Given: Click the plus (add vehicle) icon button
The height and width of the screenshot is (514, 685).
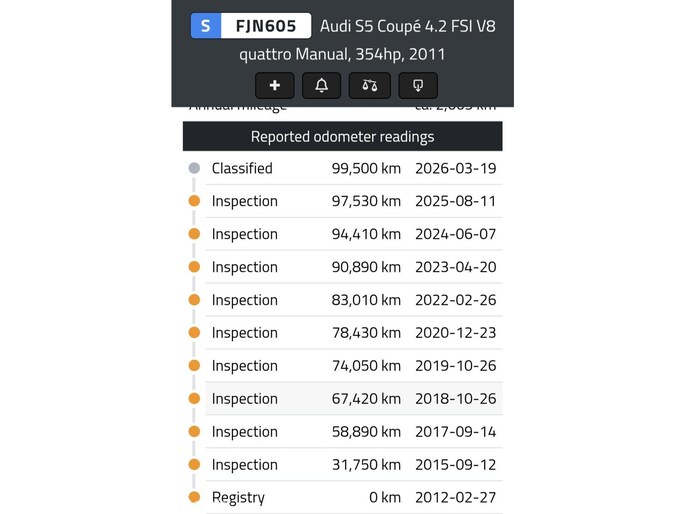Looking at the screenshot, I should 275,86.
